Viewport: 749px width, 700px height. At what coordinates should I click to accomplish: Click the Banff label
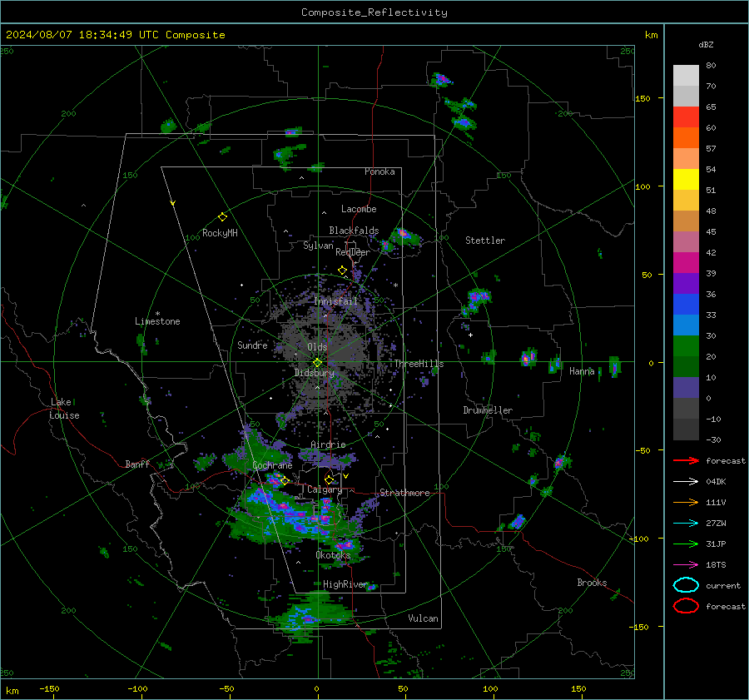click(137, 464)
